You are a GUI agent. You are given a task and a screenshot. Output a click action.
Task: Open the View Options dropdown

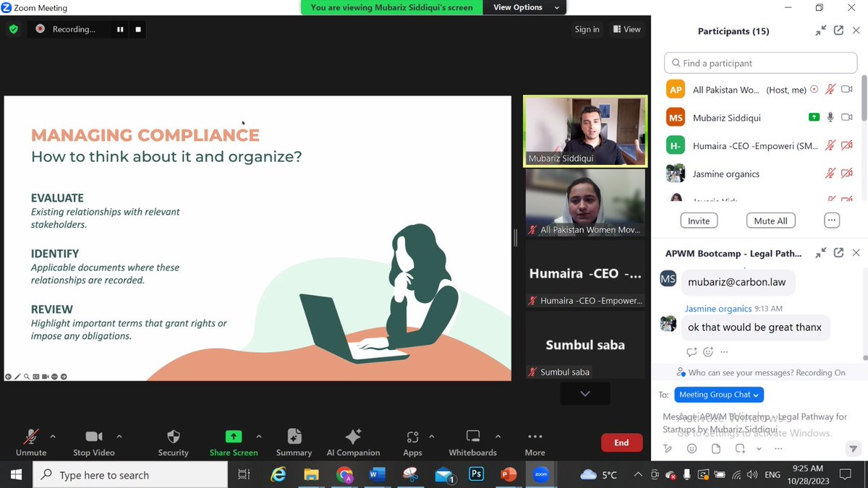[x=527, y=7]
